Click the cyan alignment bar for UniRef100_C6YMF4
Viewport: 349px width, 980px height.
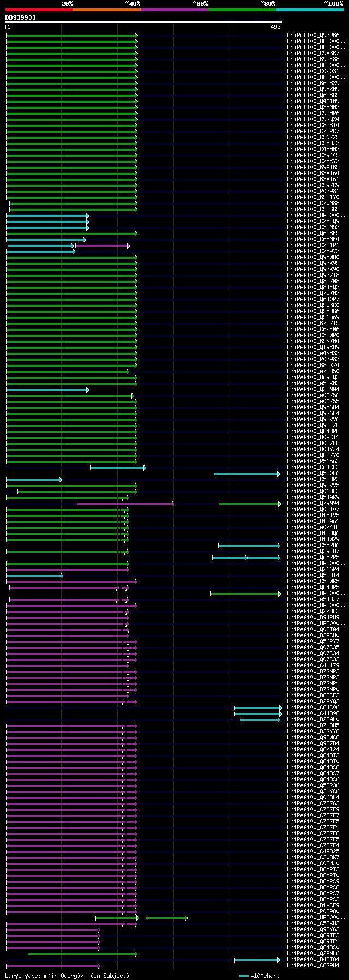(x=46, y=240)
